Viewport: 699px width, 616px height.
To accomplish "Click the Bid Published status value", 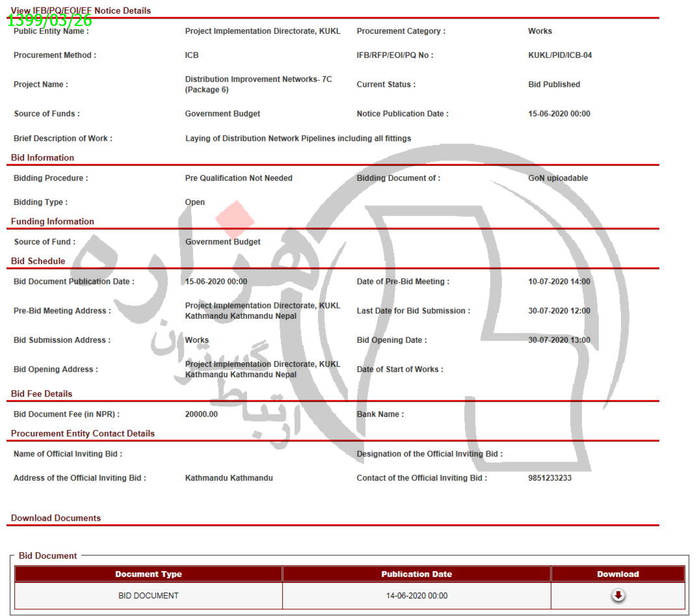I will (554, 85).
